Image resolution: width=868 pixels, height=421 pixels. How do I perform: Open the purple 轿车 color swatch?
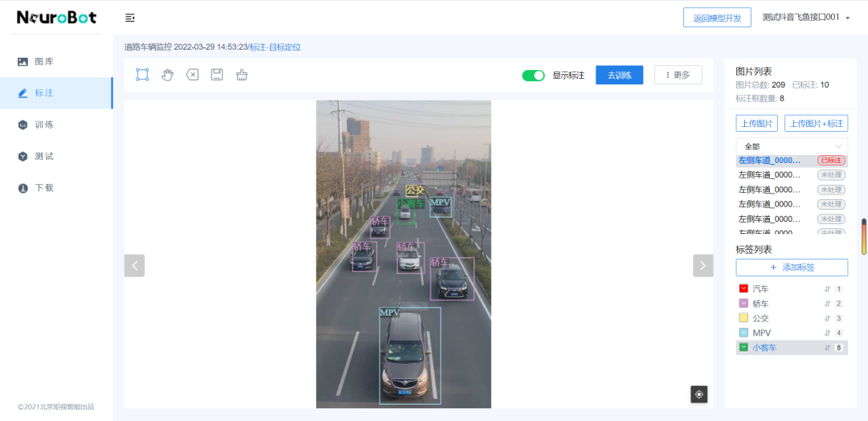[x=743, y=303]
